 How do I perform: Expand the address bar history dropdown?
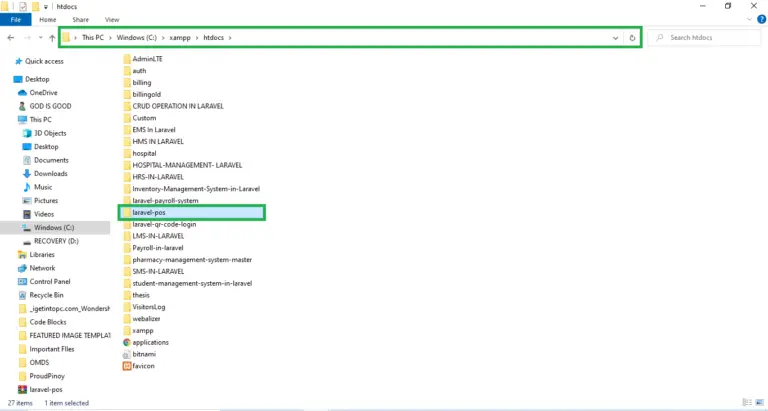[x=615, y=38]
